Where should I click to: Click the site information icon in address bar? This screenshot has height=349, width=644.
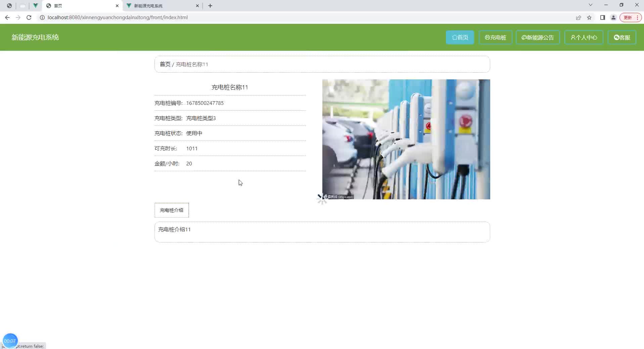point(42,17)
